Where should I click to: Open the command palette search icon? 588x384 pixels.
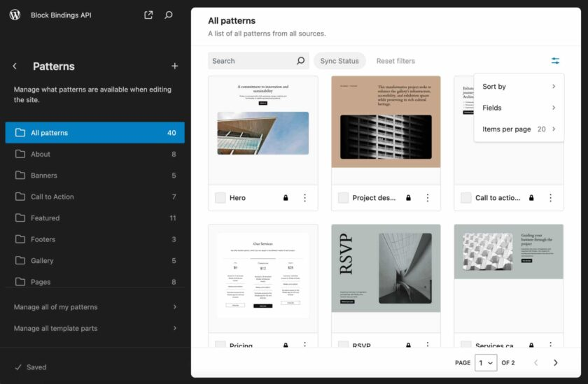point(169,15)
